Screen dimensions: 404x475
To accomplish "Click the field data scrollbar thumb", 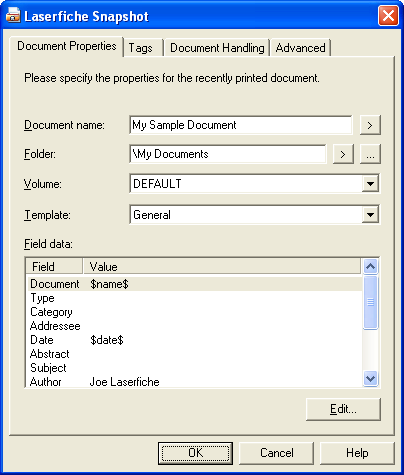I will coord(370,302).
